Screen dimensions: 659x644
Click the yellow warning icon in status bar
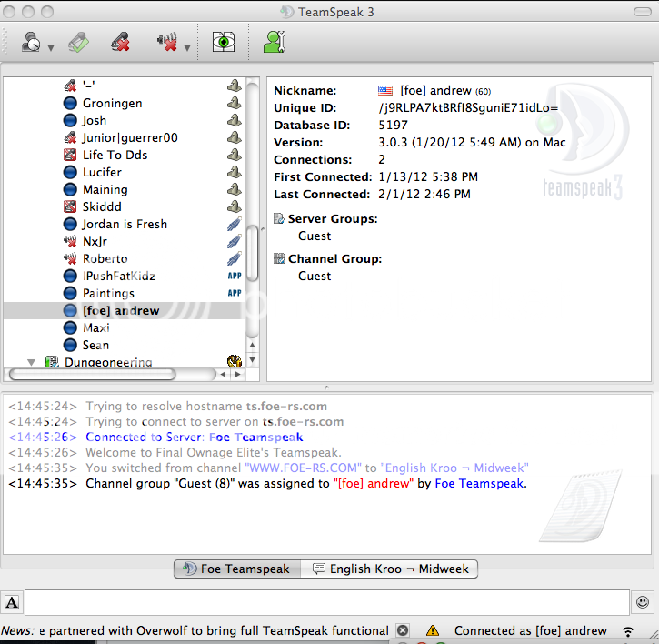pyautogui.click(x=433, y=630)
